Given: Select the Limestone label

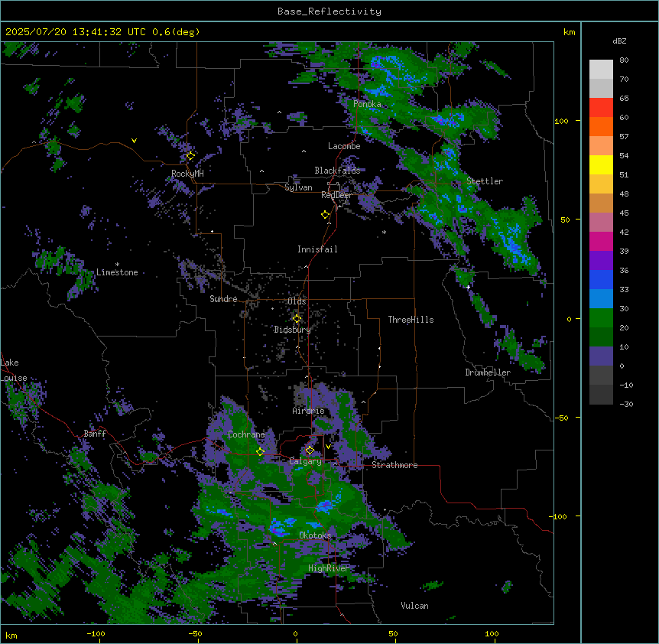Looking at the screenshot, I should (117, 272).
